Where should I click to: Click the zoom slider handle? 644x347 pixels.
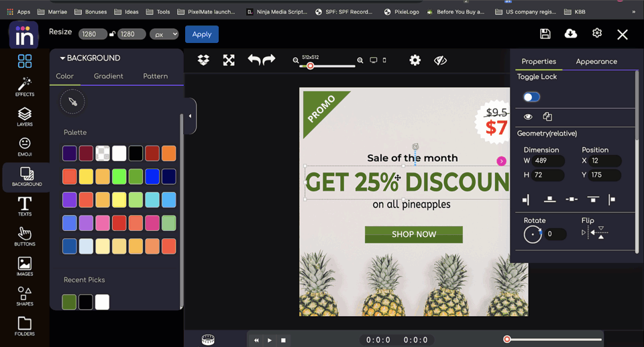311,66
